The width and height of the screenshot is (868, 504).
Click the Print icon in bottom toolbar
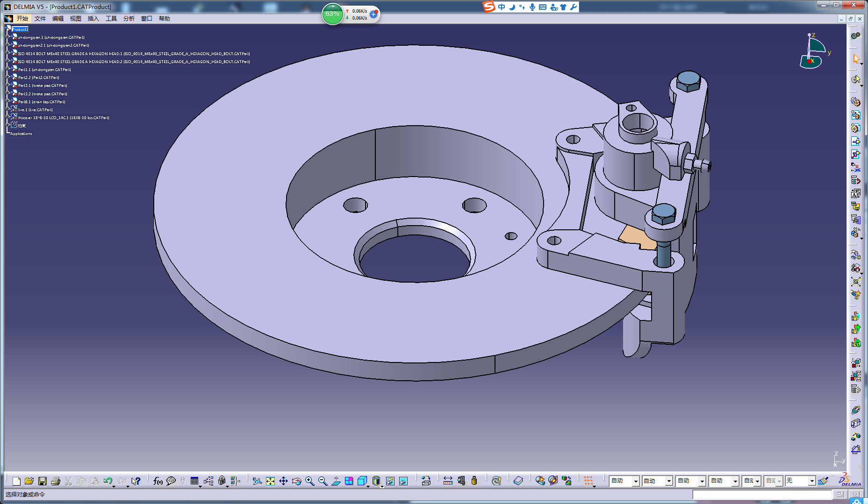coord(55,481)
